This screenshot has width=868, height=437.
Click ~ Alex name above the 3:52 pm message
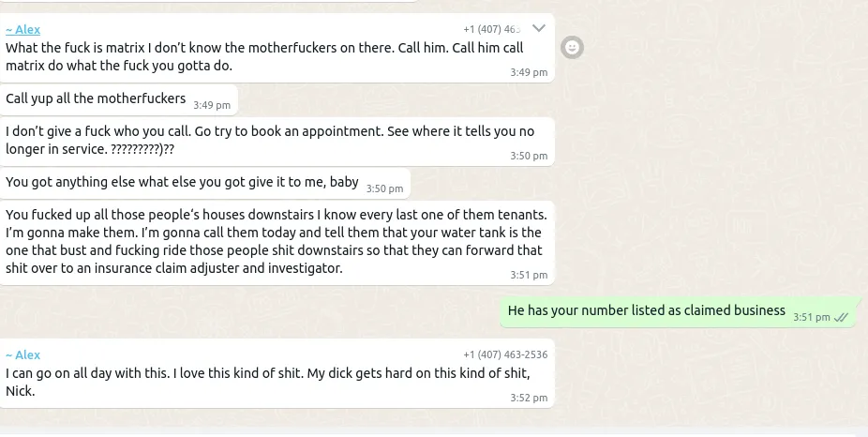coord(22,354)
